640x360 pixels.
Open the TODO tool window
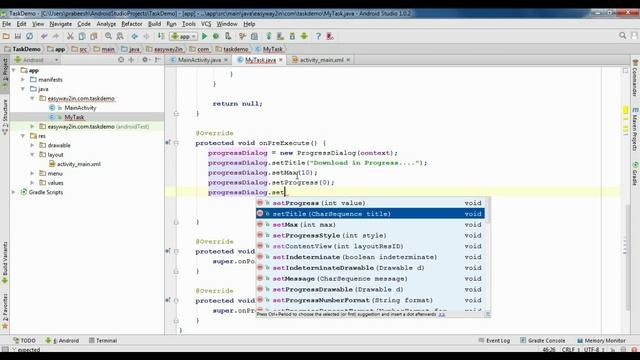tap(24, 340)
